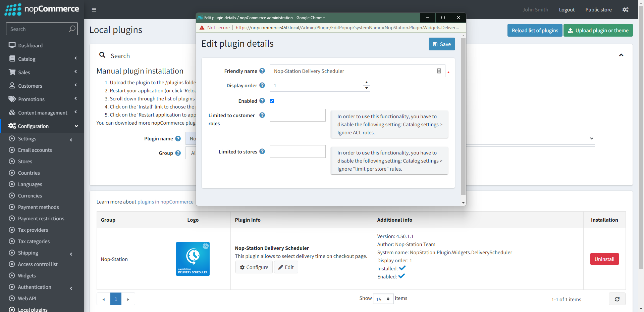Click the Limited to customer roles field
Screen dimensions: 644x312
click(298, 115)
